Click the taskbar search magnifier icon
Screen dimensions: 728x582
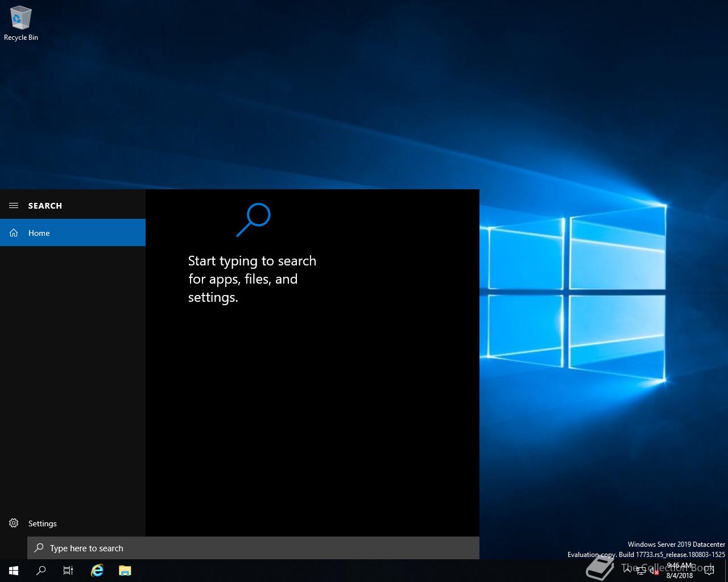41,571
